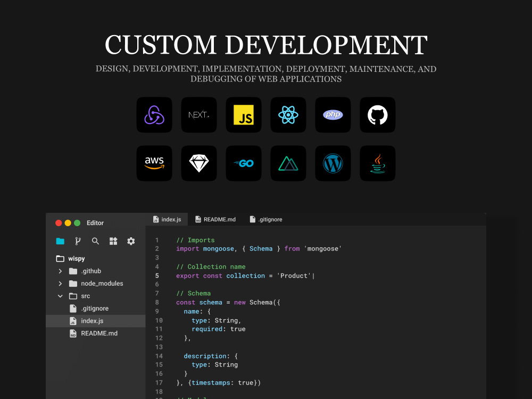532x399 pixels.
Task: Collapse the src folder chevron
Action: tap(60, 296)
